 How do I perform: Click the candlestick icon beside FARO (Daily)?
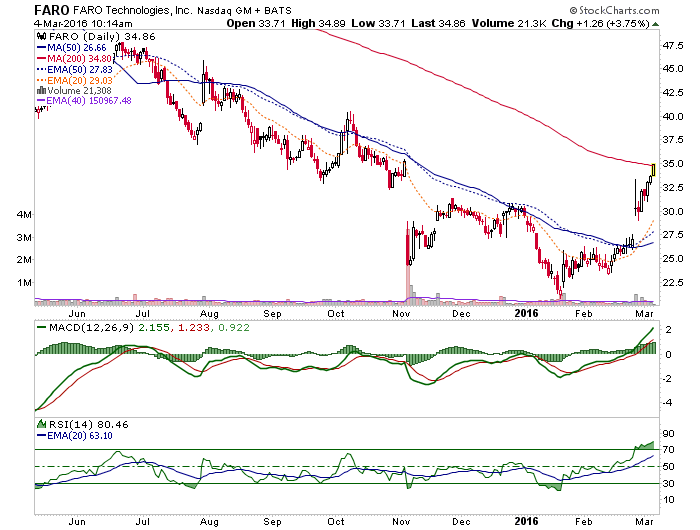click(42, 37)
